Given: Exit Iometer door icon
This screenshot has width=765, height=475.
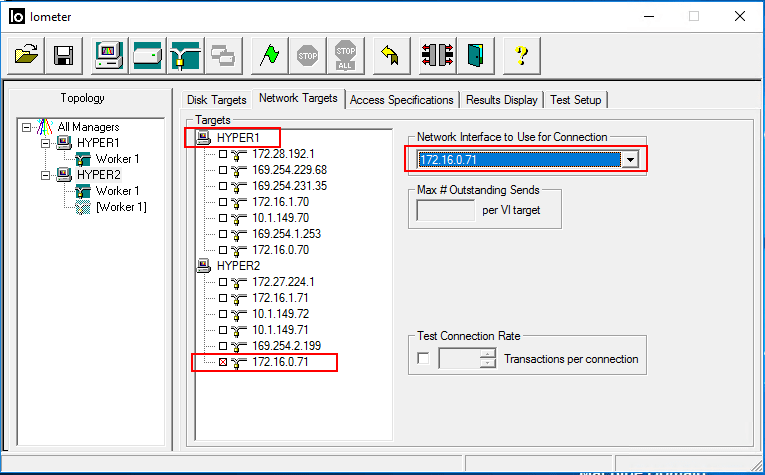Looking at the screenshot, I should click(475, 55).
